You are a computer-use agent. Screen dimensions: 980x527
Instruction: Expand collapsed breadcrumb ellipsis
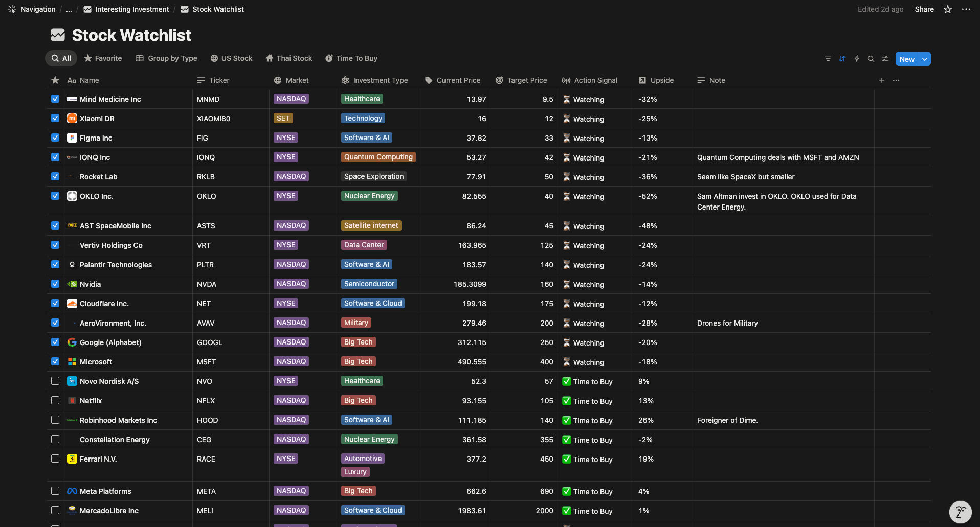coord(69,9)
